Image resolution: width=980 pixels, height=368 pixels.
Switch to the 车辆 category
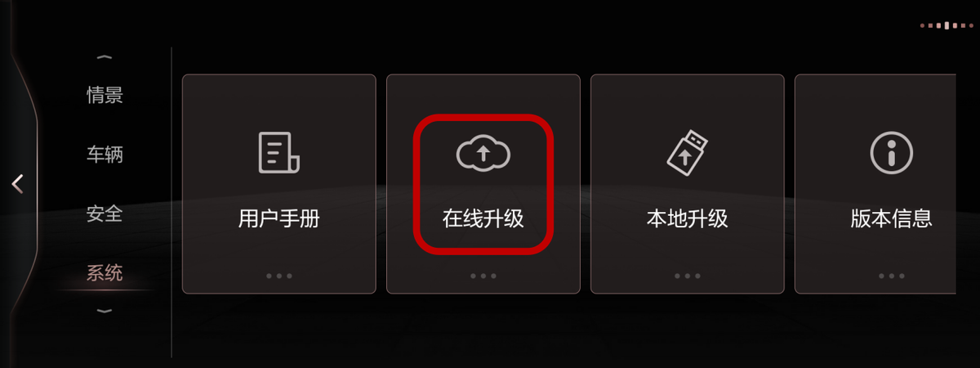point(105,154)
